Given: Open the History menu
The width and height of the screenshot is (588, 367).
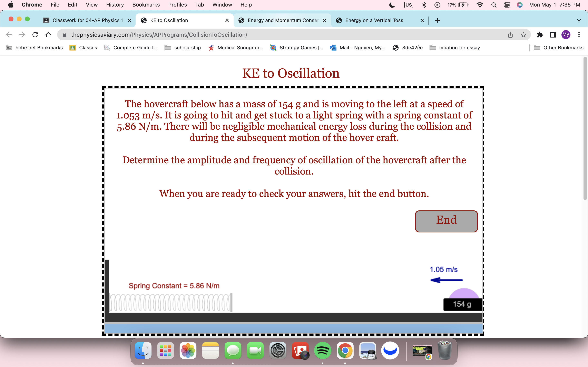Looking at the screenshot, I should coord(115,5).
